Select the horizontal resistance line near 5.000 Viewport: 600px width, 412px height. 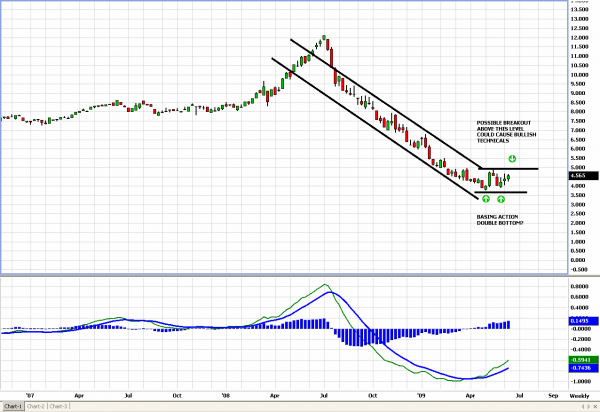(x=520, y=169)
